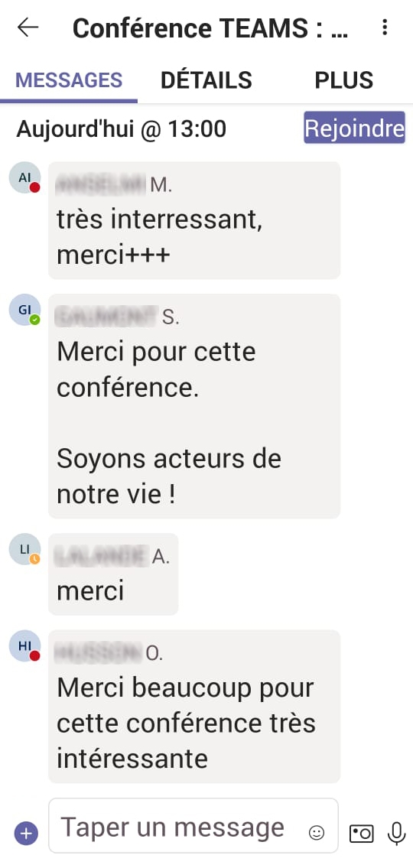Open the AI avatar with red status

pos(25,177)
